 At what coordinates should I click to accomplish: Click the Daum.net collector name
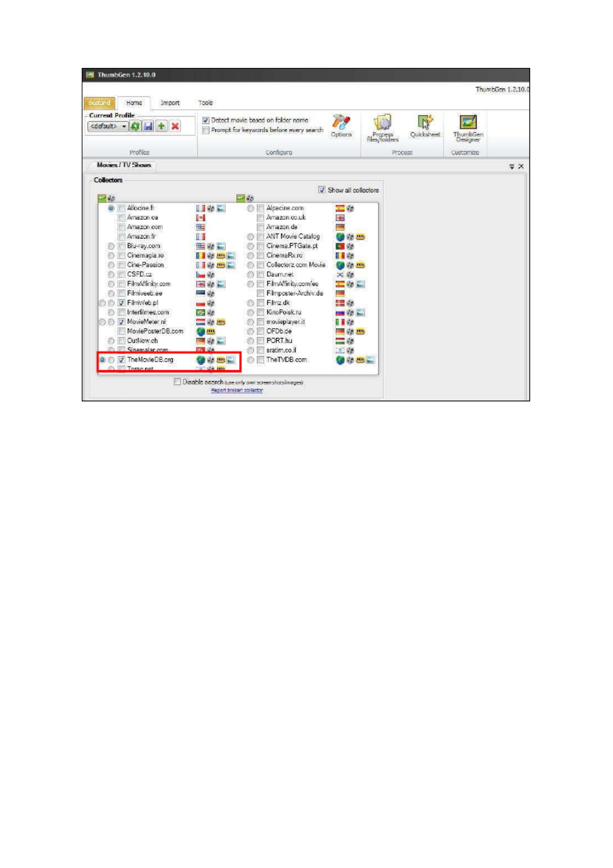[280, 274]
